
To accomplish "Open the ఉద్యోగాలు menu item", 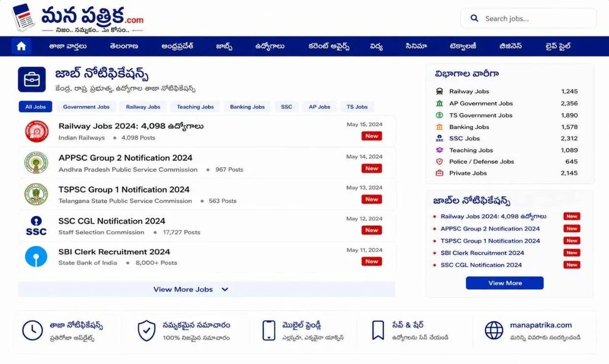I will pos(270,46).
